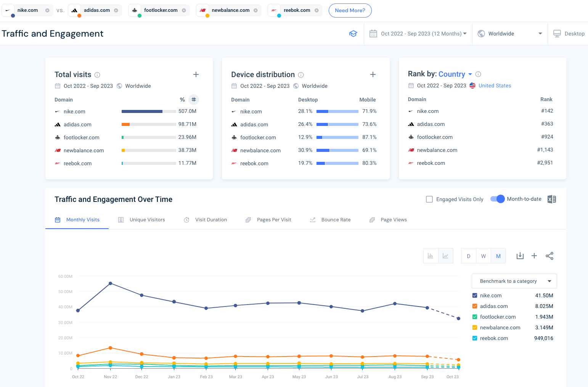588x387 pixels.
Task: Click the Device distribution info icon
Action: 301,75
